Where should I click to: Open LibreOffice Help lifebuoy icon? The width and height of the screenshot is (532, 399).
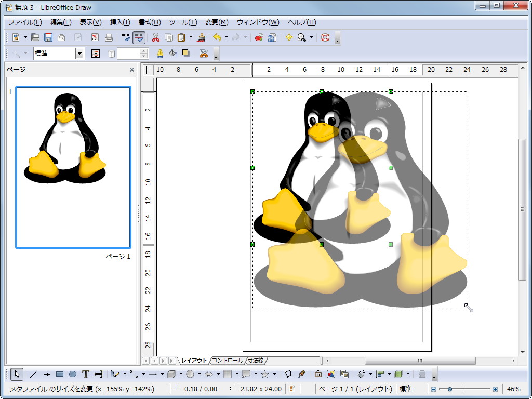coord(325,37)
